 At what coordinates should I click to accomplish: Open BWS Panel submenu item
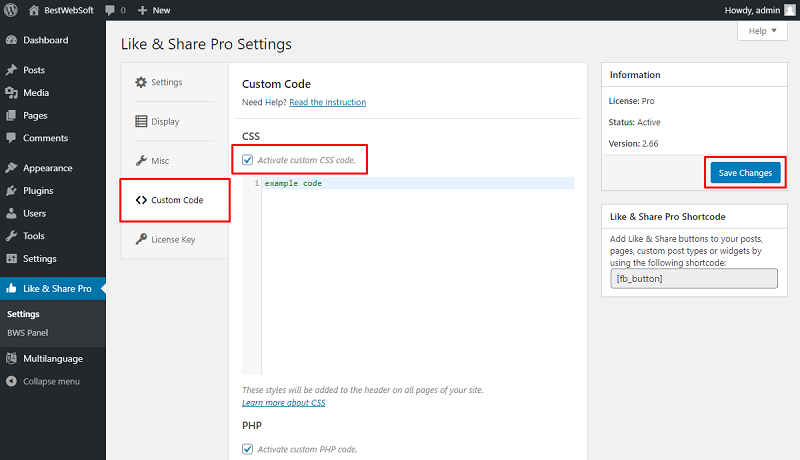pyautogui.click(x=28, y=333)
